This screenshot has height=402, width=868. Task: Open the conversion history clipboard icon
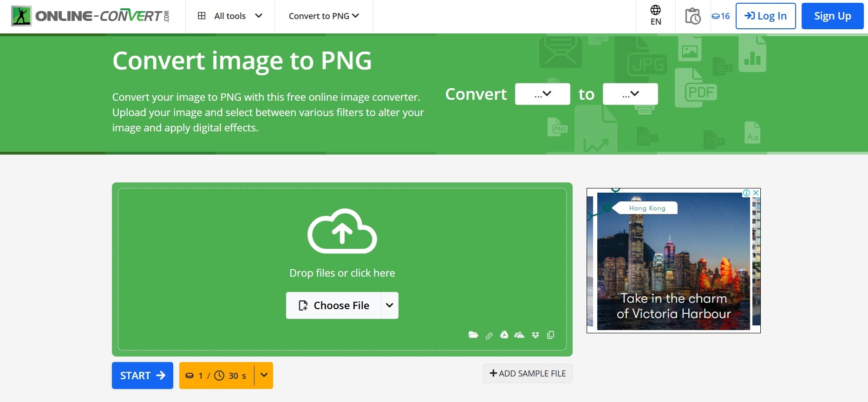click(693, 16)
